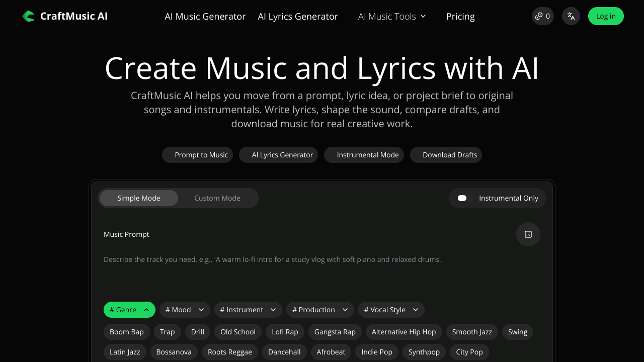The width and height of the screenshot is (644, 362).
Task: Click the CraftMusic AI logo icon
Action: (x=29, y=16)
